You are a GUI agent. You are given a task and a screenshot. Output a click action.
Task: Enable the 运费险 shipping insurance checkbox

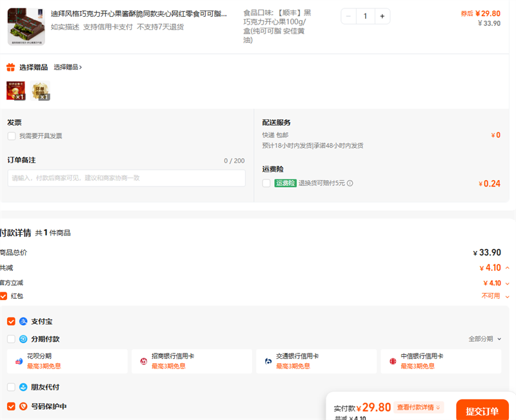[266, 183]
